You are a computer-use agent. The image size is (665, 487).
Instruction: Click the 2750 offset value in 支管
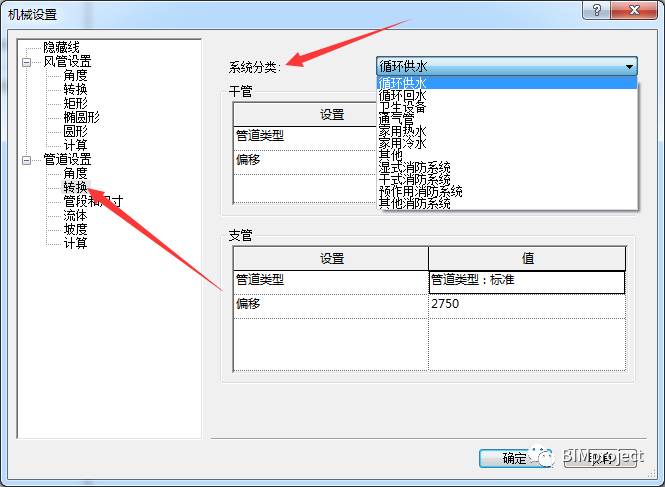pos(527,306)
